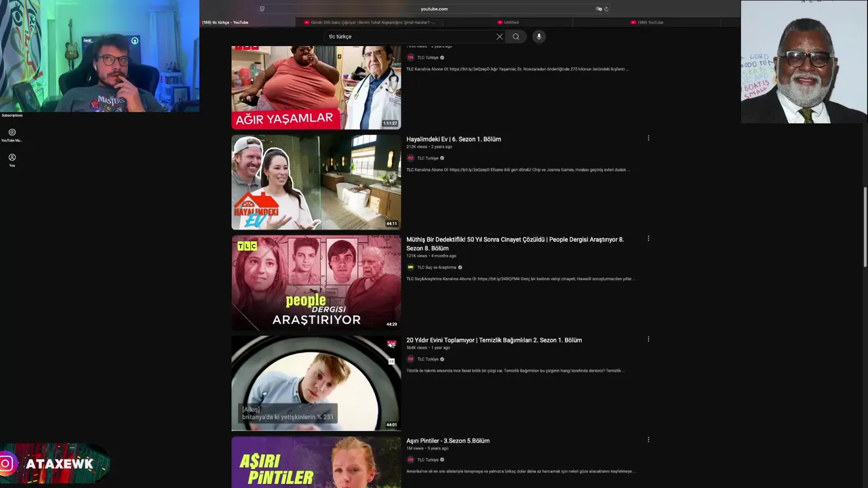Play the People Dergisi Araştırıyor thumbnail
The width and height of the screenshot is (868, 488).
[316, 283]
